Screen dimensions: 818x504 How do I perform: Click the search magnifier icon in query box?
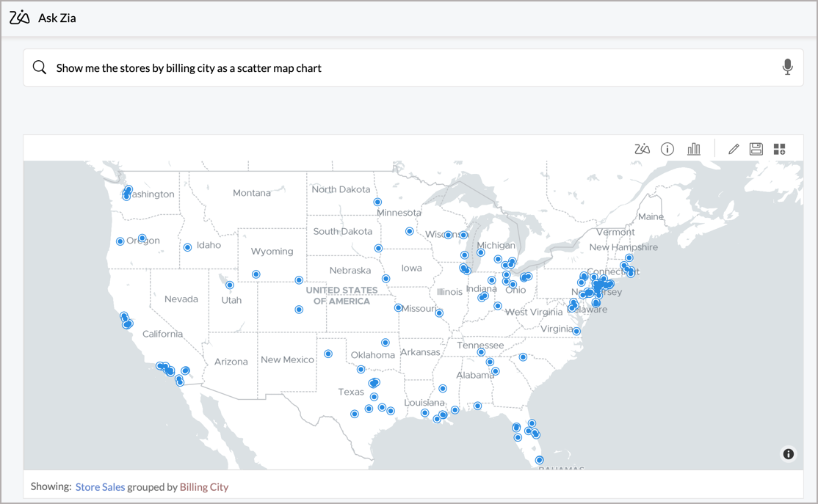pos(40,67)
